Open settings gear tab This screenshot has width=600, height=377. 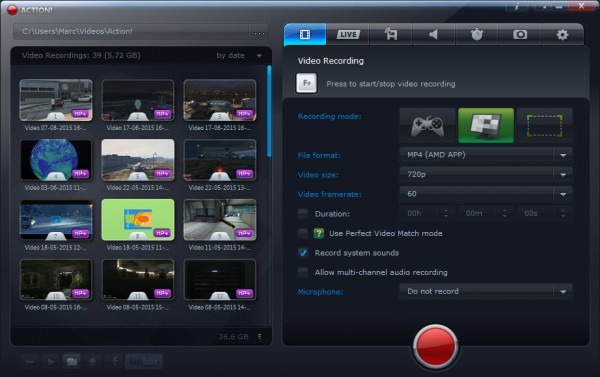562,34
